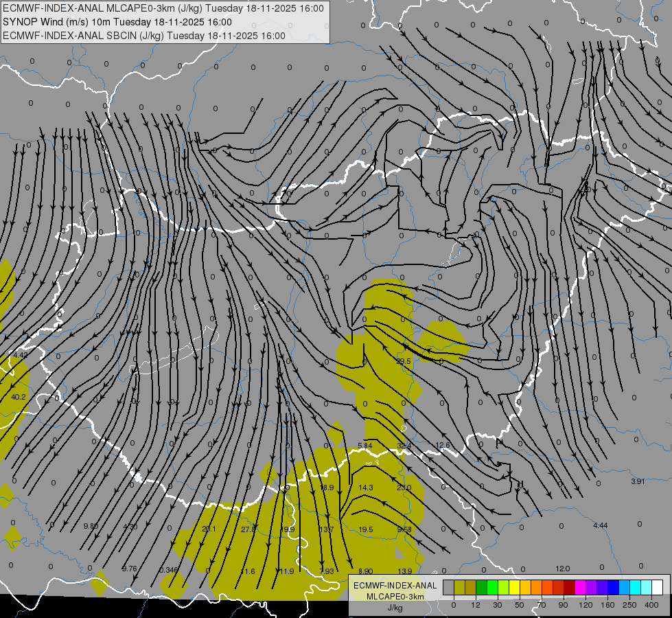The image size is (672, 618).
Task: Click legend scale label 30
Action: [498, 606]
